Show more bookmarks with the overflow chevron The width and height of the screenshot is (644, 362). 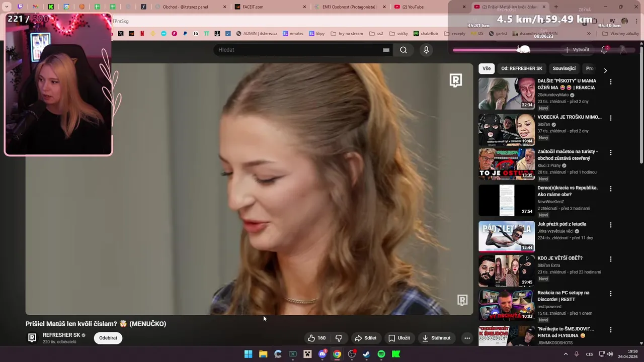[589, 34]
